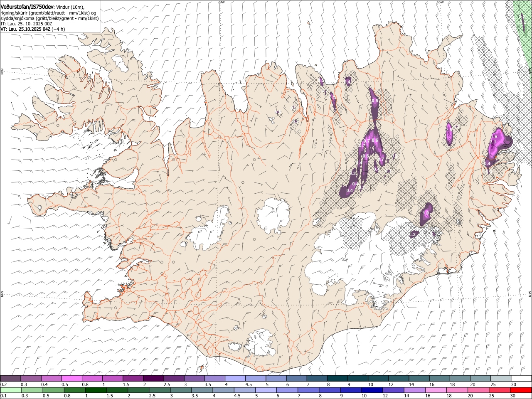
Task: Pick the bright pink 0.5 swatch in snow legend
Action: [71, 378]
